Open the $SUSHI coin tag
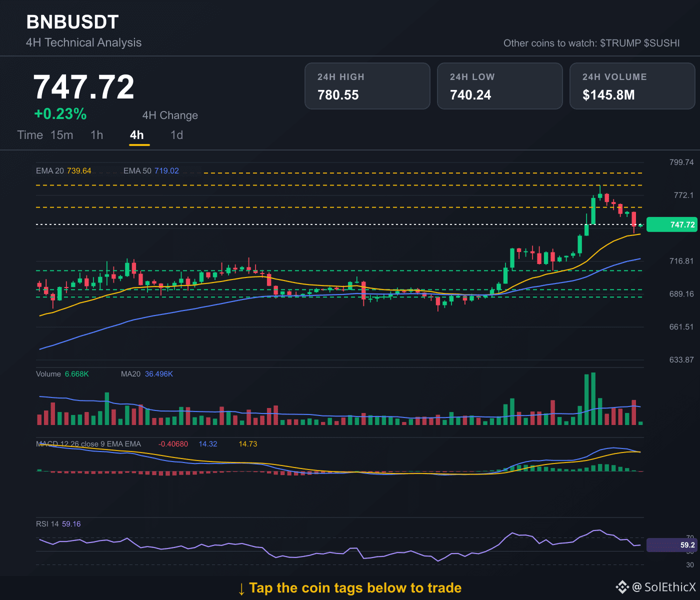This screenshot has width=700, height=600. pyautogui.click(x=662, y=43)
